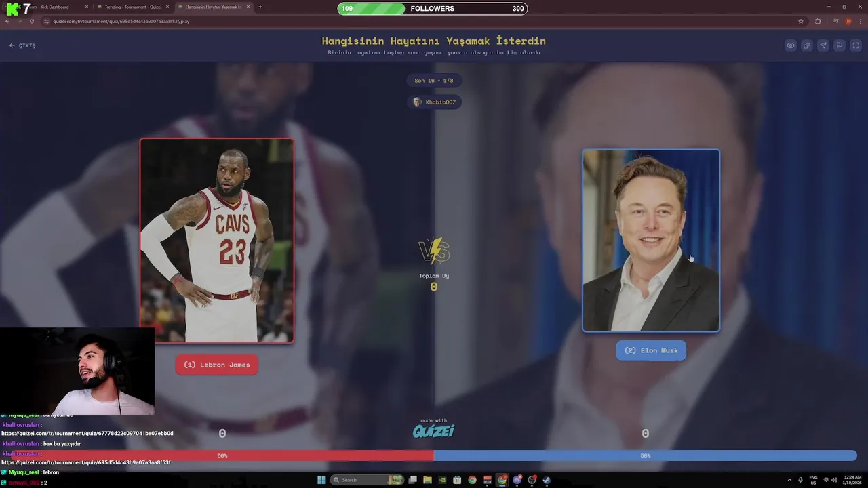This screenshot has height=488, width=868.
Task: Bookmark this page with the star icon
Action: point(801,21)
